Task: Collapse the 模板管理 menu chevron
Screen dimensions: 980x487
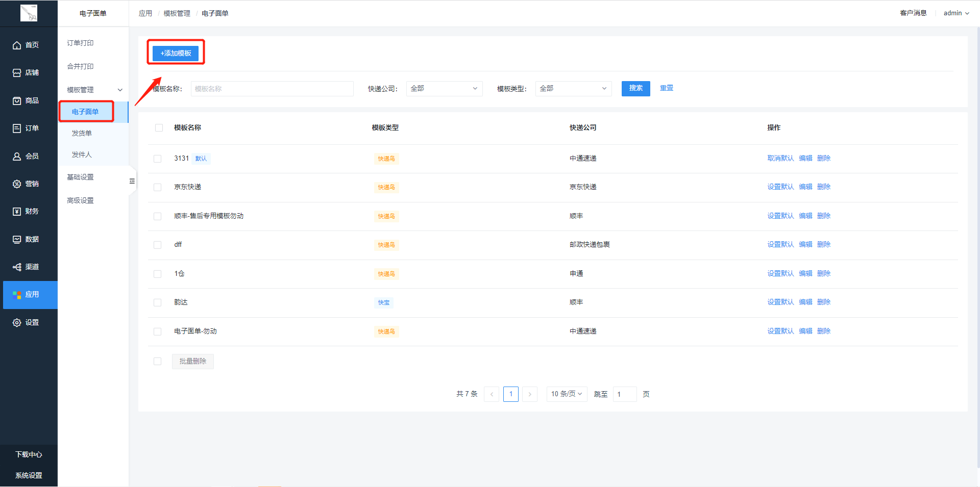Action: [120, 89]
